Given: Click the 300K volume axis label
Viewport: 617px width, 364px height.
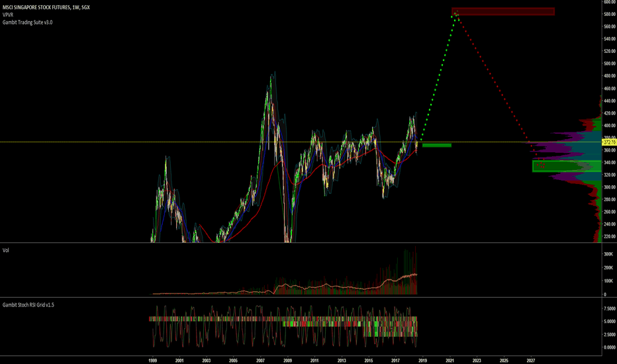Looking at the screenshot, I should point(608,254).
